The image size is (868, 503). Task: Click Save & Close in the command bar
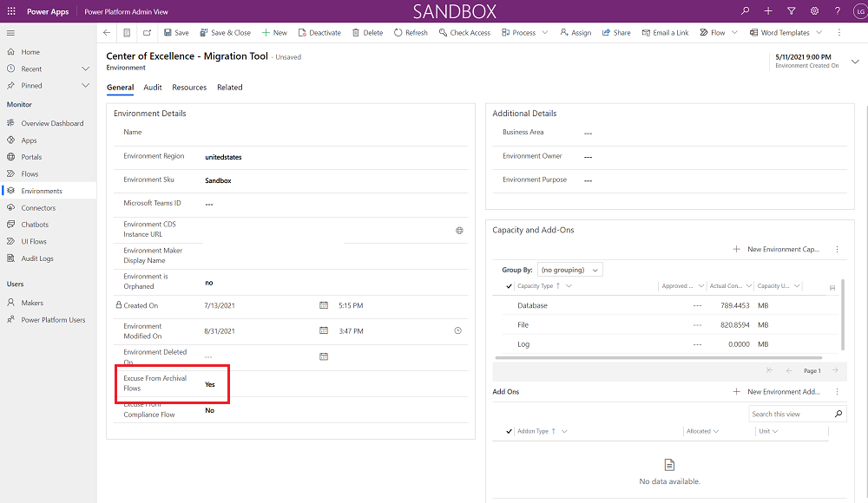225,32
